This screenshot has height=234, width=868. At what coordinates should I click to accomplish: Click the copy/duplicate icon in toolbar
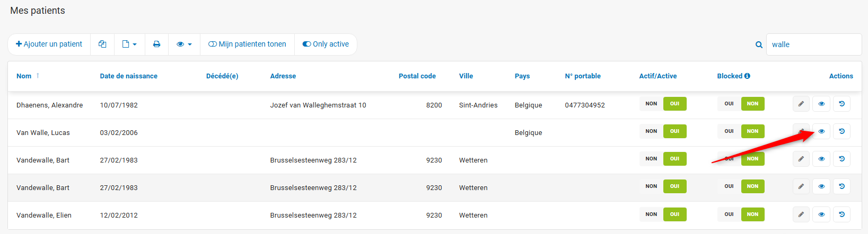102,44
